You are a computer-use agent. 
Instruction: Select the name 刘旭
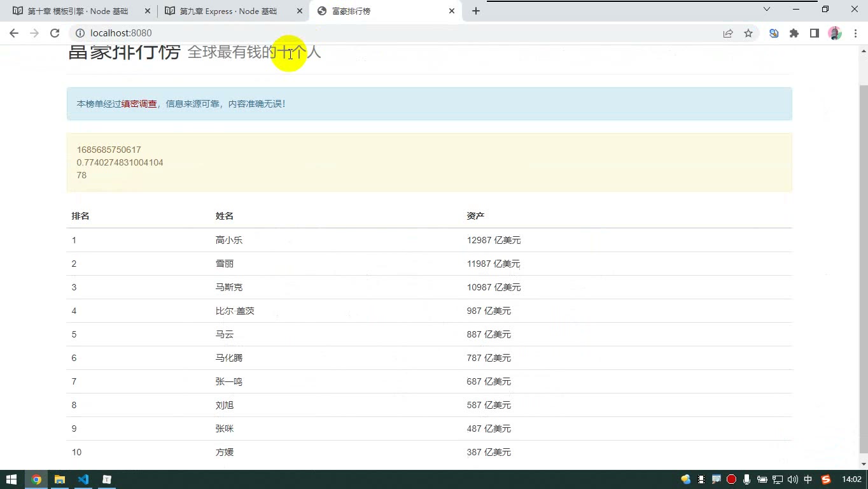(225, 405)
